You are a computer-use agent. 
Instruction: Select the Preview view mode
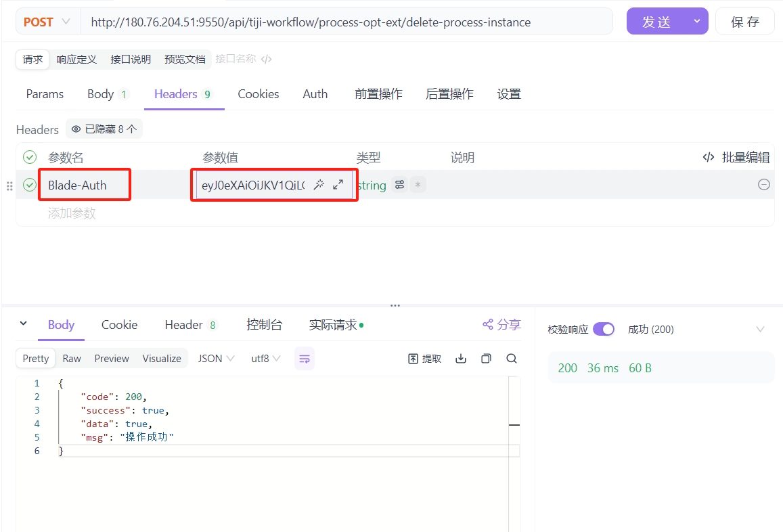(x=112, y=359)
